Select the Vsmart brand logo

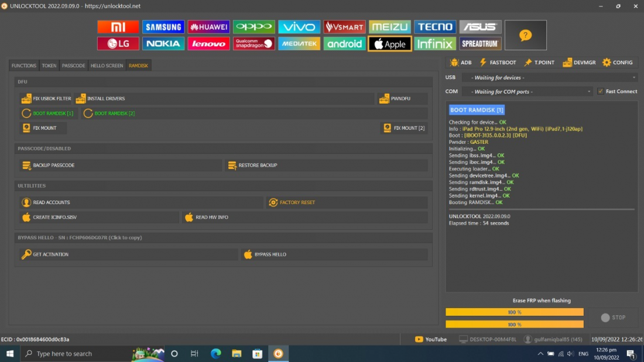[344, 27]
